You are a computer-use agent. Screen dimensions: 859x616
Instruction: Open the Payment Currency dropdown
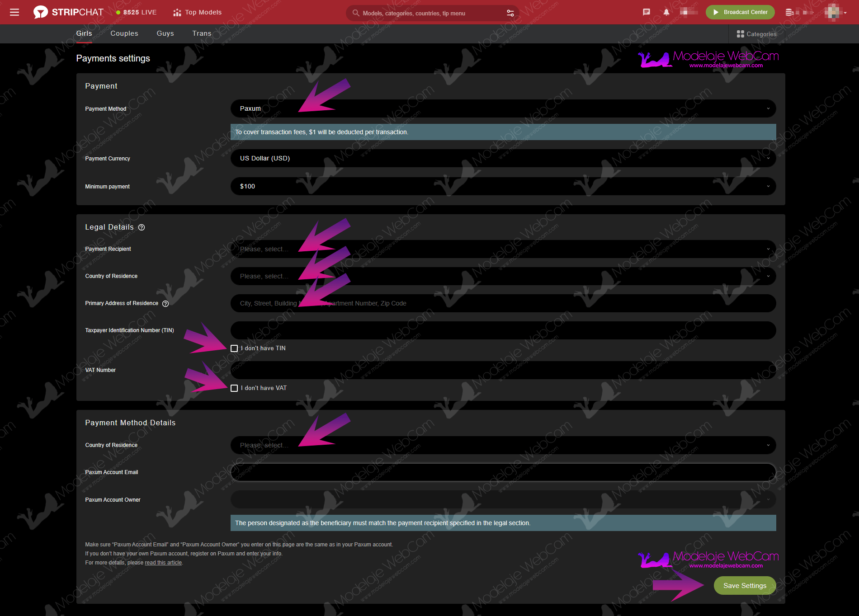(x=503, y=158)
